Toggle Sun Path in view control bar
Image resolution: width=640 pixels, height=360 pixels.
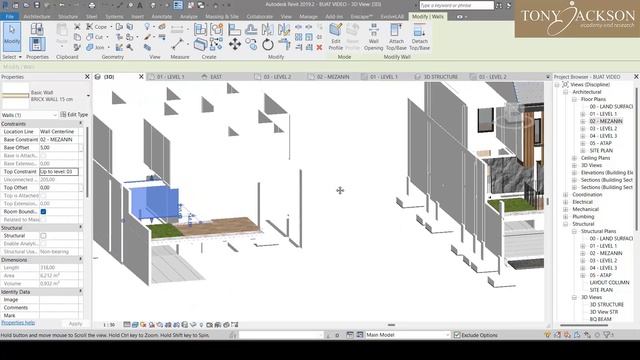(143, 325)
